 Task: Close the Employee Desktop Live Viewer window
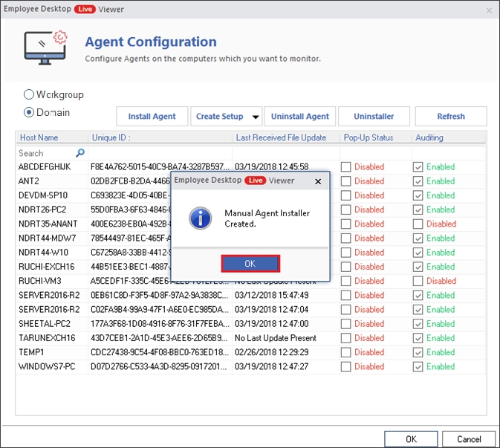pyautogui.click(x=489, y=10)
